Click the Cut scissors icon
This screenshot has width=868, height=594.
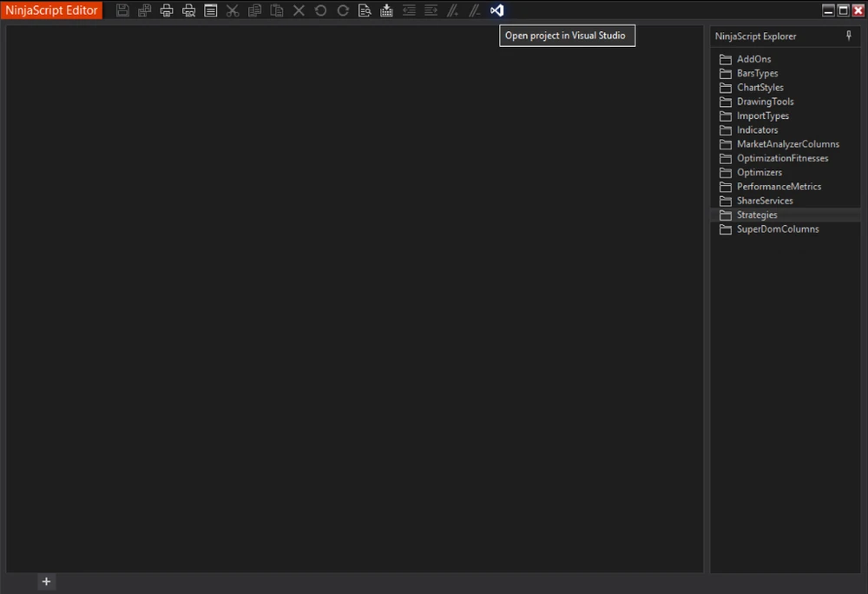[233, 10]
